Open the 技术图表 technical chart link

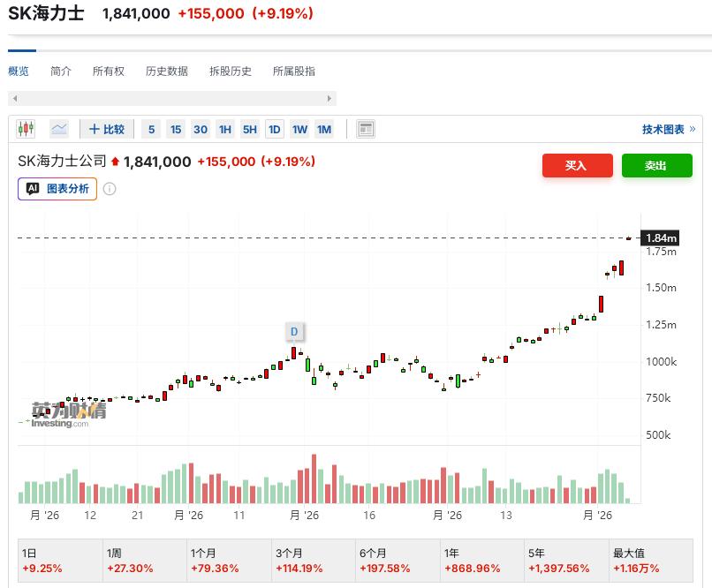pyautogui.click(x=669, y=129)
